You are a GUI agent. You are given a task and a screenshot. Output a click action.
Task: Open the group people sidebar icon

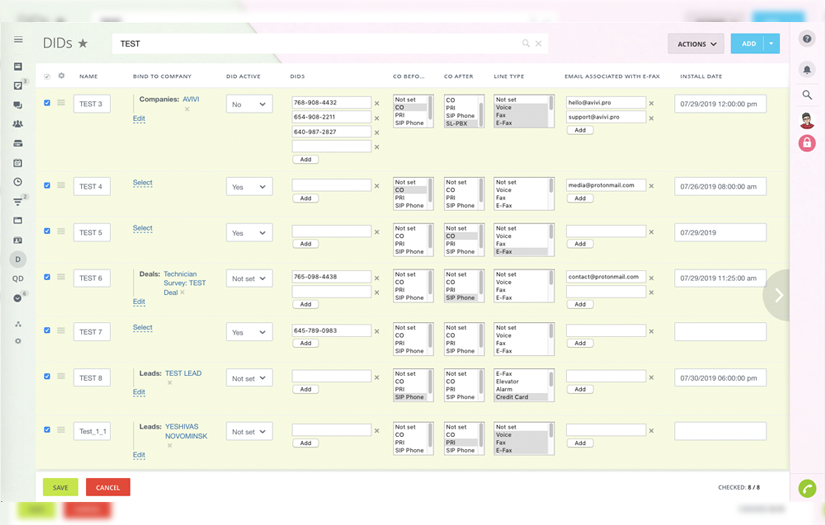coord(18,124)
